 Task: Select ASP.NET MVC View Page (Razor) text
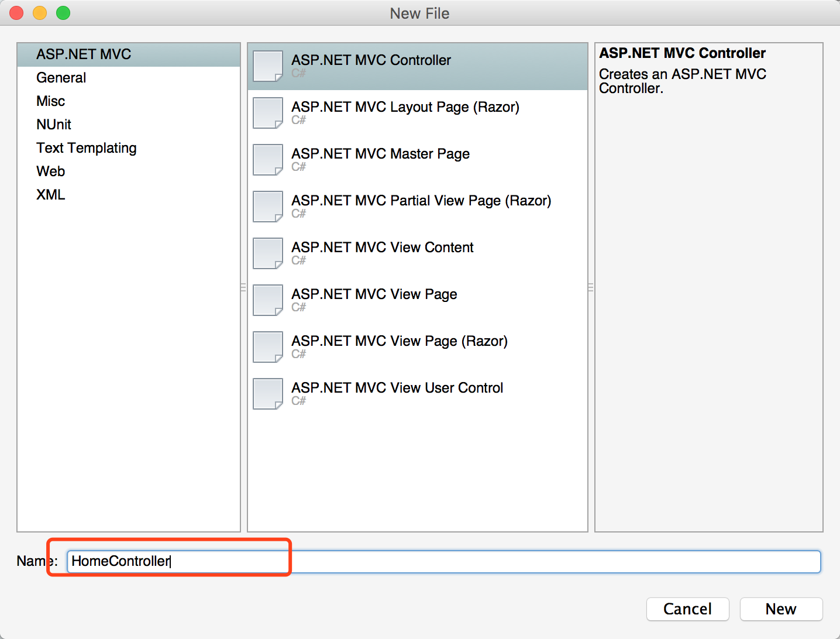tap(400, 341)
